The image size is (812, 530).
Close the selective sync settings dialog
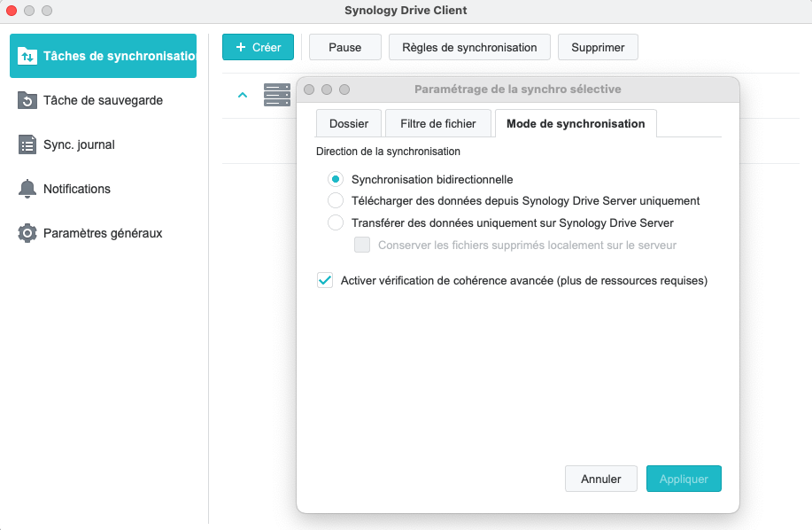(309, 90)
